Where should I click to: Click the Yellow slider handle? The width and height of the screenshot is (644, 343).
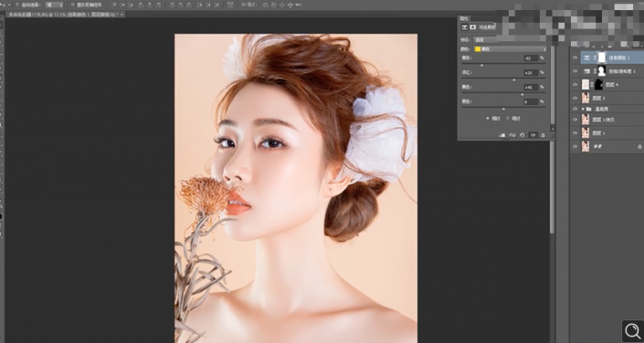(523, 94)
